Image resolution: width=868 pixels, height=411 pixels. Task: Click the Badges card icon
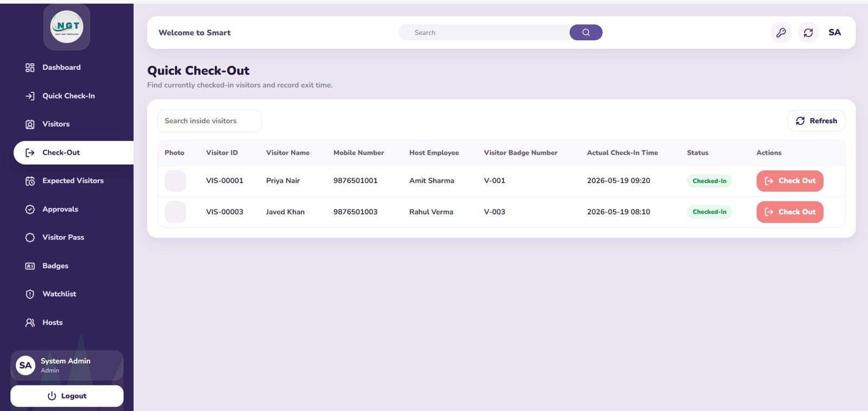point(30,266)
